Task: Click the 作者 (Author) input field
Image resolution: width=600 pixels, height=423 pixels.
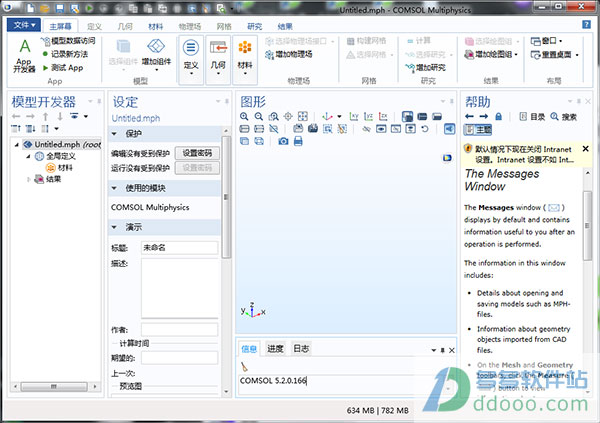Action: pyautogui.click(x=179, y=330)
